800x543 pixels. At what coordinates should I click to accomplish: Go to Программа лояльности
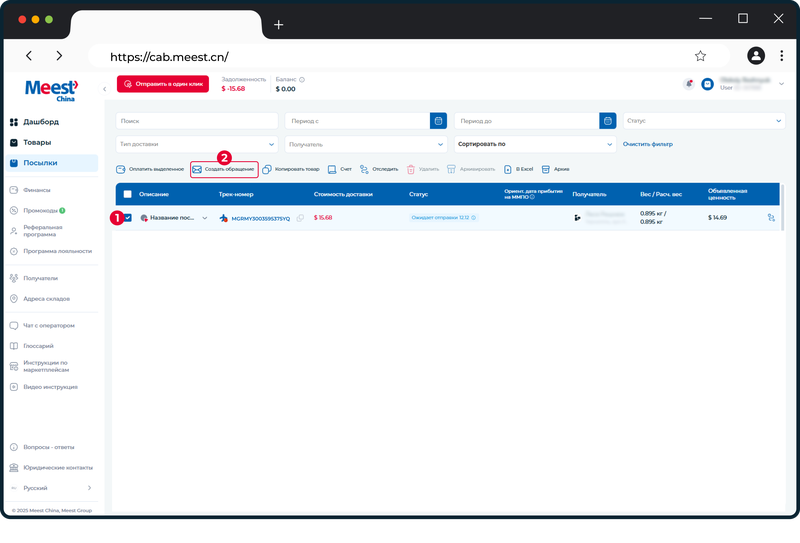(51, 251)
